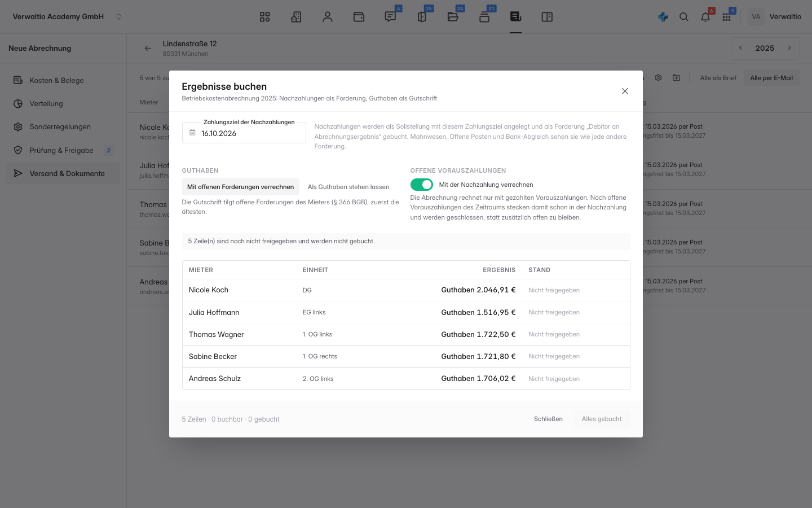Image resolution: width=812 pixels, height=508 pixels.
Task: Click the 'Alles gebucht' button
Action: (x=602, y=419)
